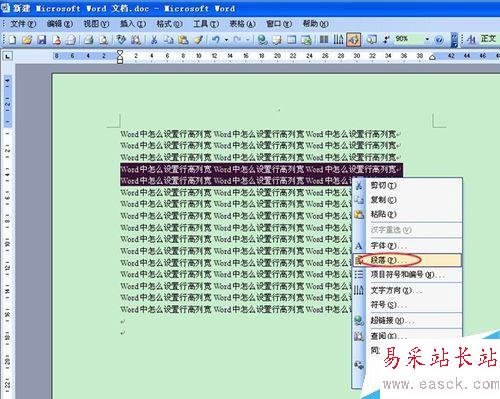The height and width of the screenshot is (399, 500).
Task: Save the document with floppy icon
Action: [x=42, y=40]
